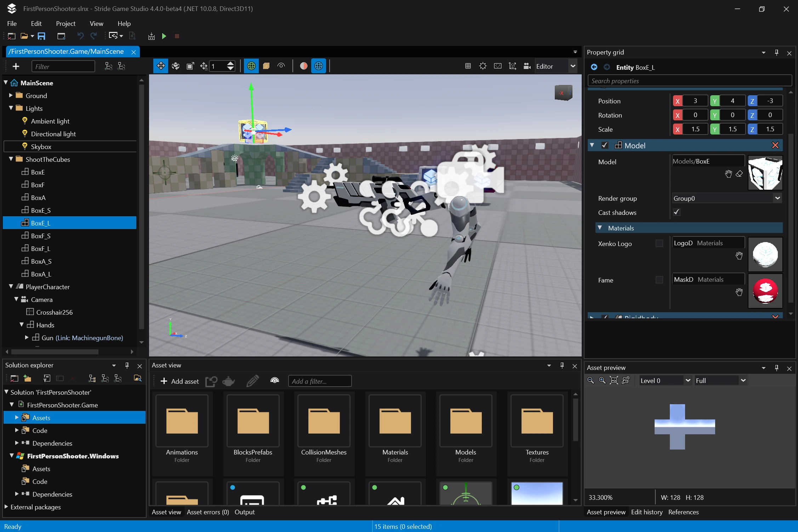Image resolution: width=798 pixels, height=532 pixels.
Task: Pin the Property grid panel
Action: coord(776,53)
